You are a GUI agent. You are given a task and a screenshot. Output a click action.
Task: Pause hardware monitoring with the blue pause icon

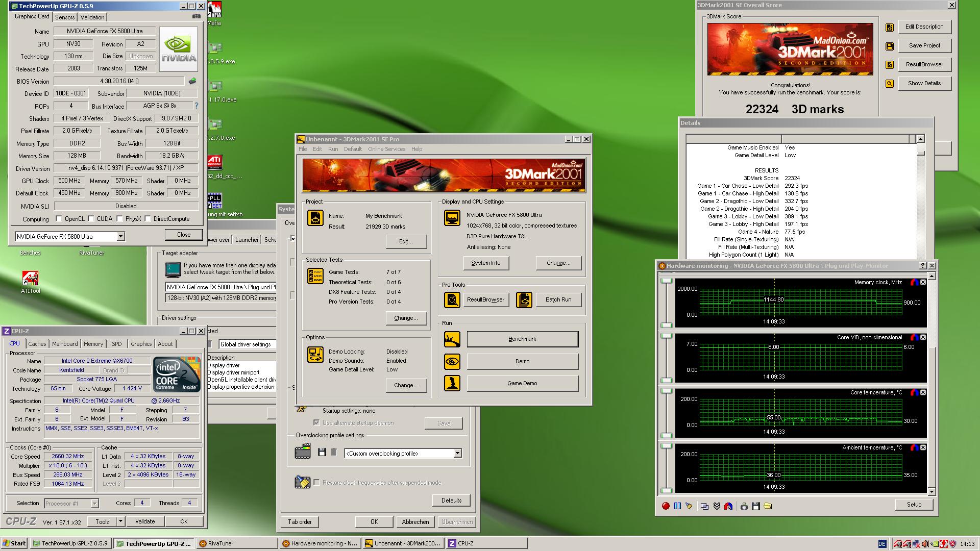click(x=677, y=506)
